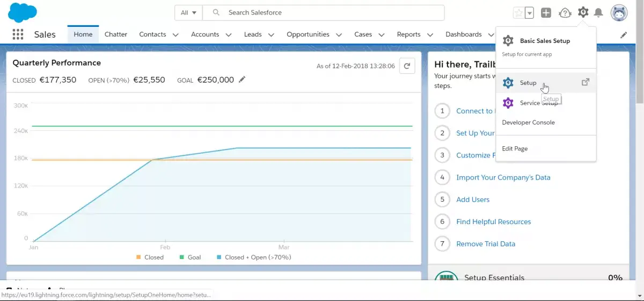Click the Sales app name

(x=45, y=34)
